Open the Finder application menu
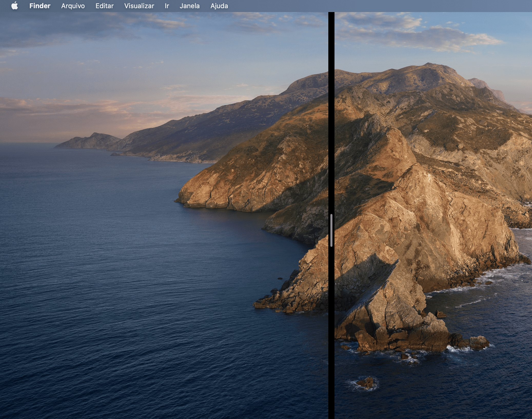The image size is (532, 419). click(x=40, y=6)
